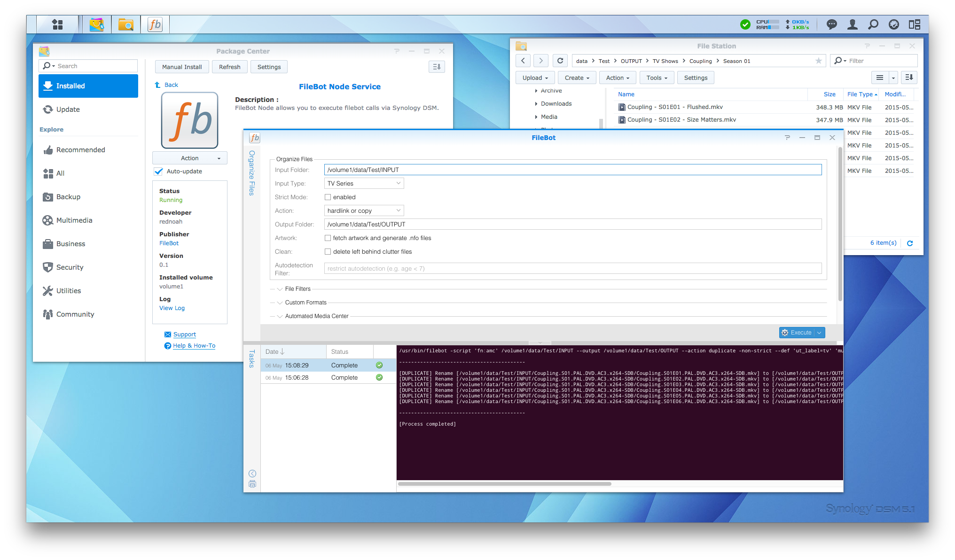Viewport: 955px width, 560px height.
Task: Open the DSM search magnifier icon
Action: [x=873, y=24]
